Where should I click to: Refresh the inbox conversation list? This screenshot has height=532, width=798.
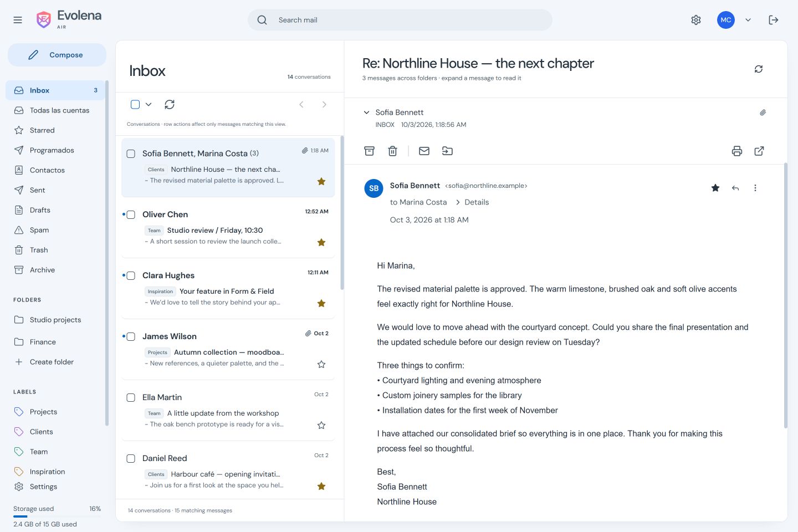pos(170,104)
